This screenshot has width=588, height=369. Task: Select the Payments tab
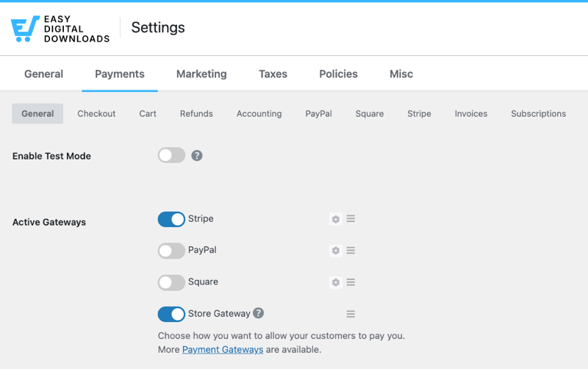pos(120,74)
